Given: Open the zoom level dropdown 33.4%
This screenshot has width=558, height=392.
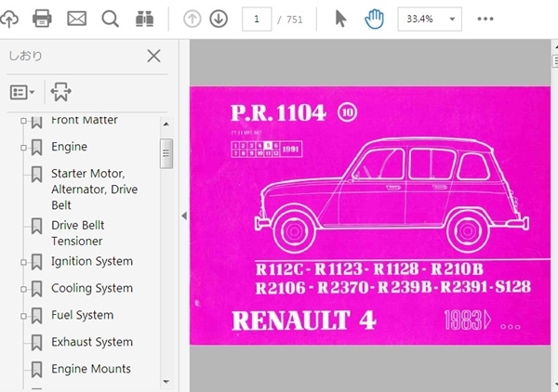Looking at the screenshot, I should [x=430, y=19].
